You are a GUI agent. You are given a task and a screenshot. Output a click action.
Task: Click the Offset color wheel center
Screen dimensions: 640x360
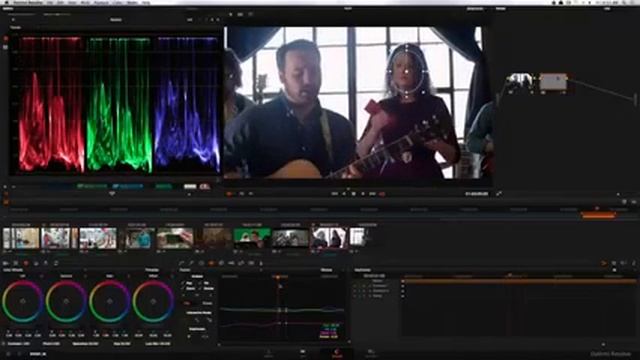pyautogui.click(x=153, y=302)
